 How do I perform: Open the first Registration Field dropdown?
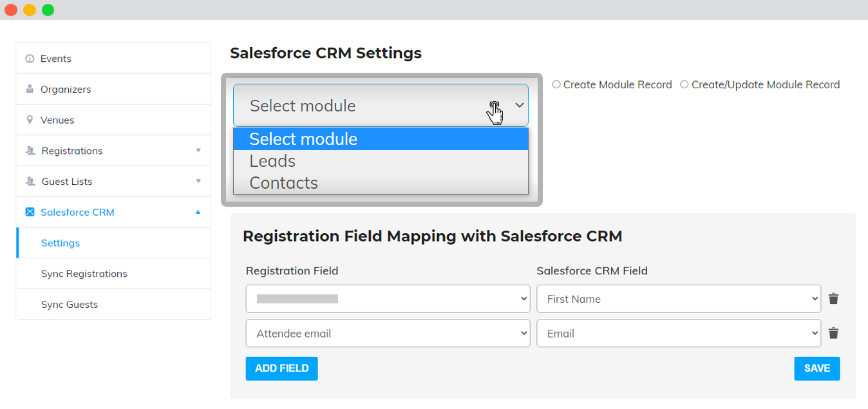click(x=388, y=299)
